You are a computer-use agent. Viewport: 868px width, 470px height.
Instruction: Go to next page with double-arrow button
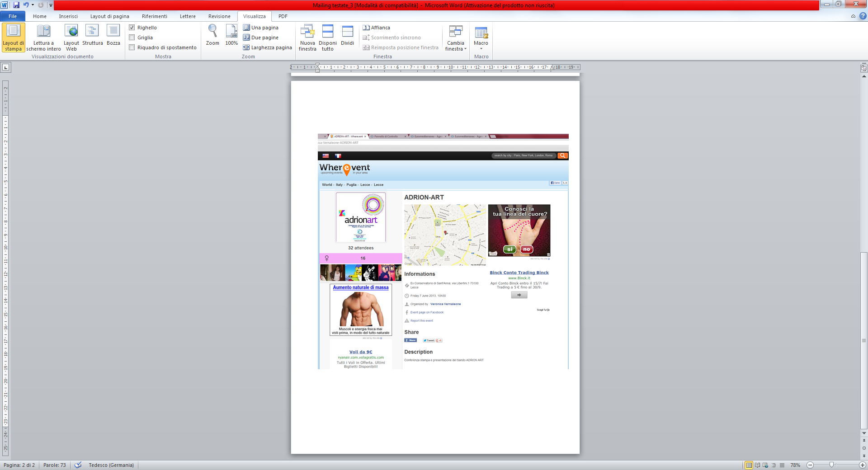point(864,456)
